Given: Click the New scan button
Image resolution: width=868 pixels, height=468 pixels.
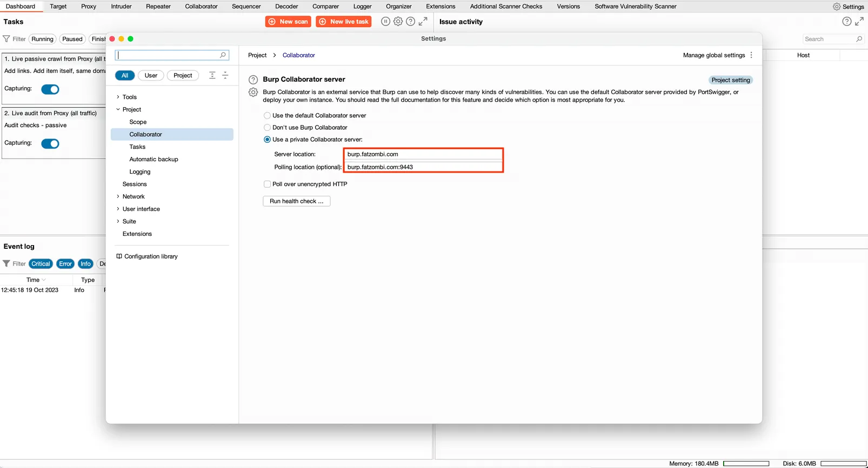Looking at the screenshot, I should click(288, 22).
